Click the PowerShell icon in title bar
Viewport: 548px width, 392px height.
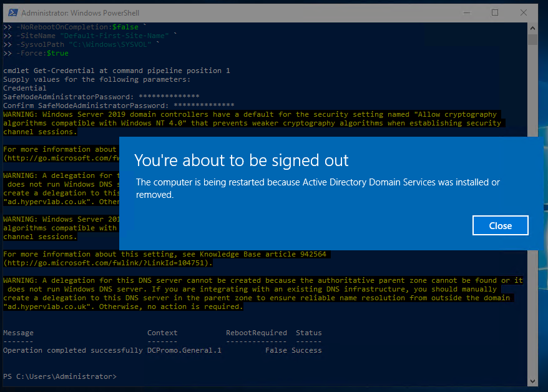(13, 13)
